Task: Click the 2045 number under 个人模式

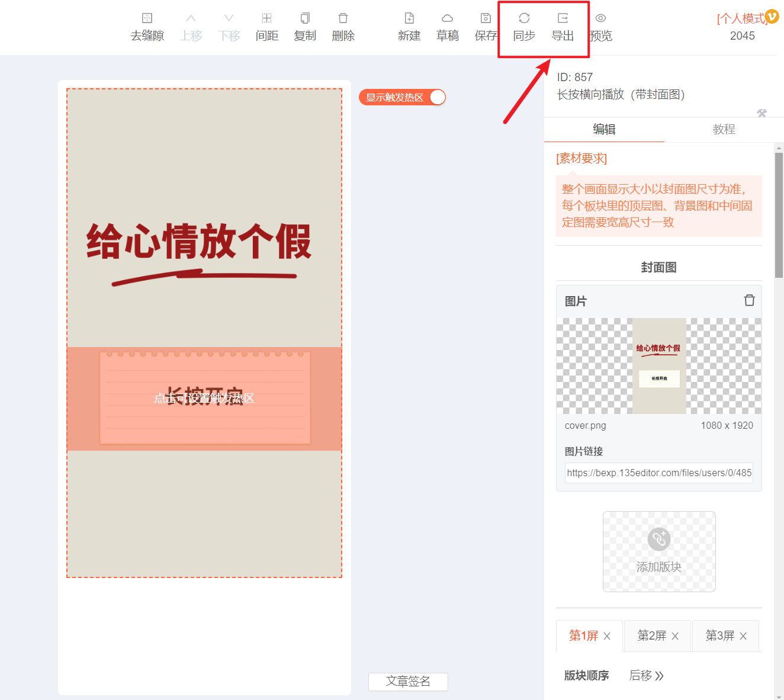Action: coord(742,36)
